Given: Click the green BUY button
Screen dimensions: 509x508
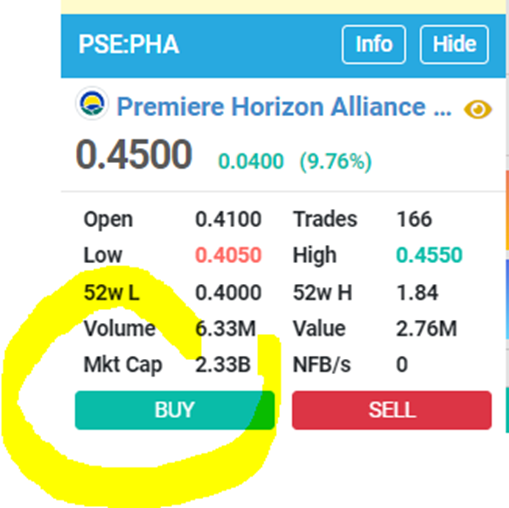Looking at the screenshot, I should 175,410.
